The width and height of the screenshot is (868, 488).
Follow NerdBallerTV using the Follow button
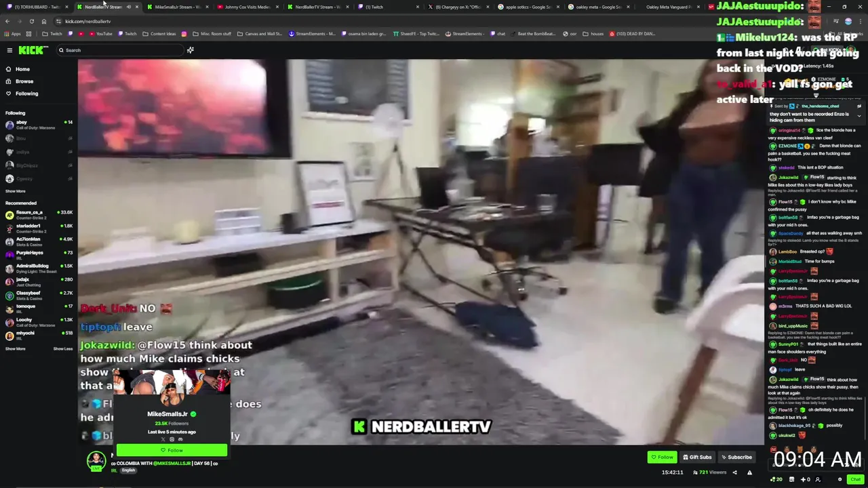click(662, 457)
